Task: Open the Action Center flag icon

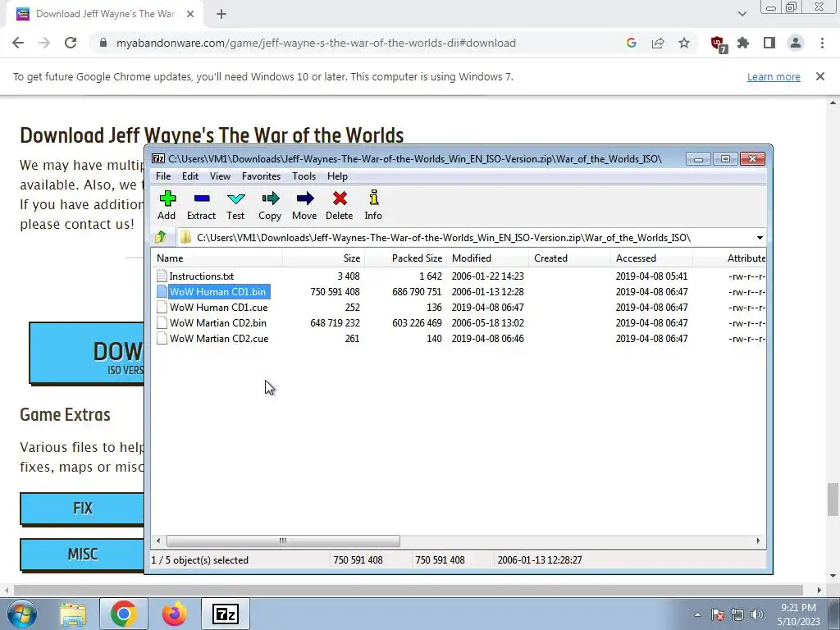Action: 718,614
